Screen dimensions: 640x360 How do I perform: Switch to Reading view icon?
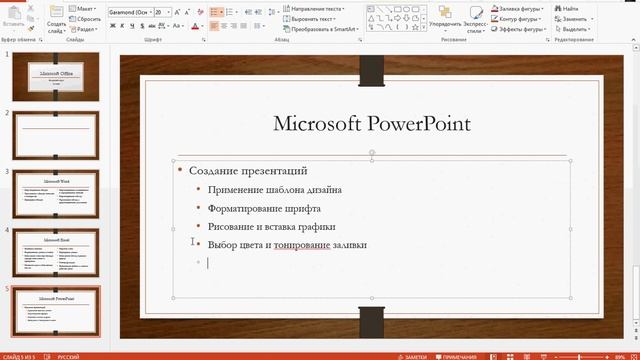point(527,357)
